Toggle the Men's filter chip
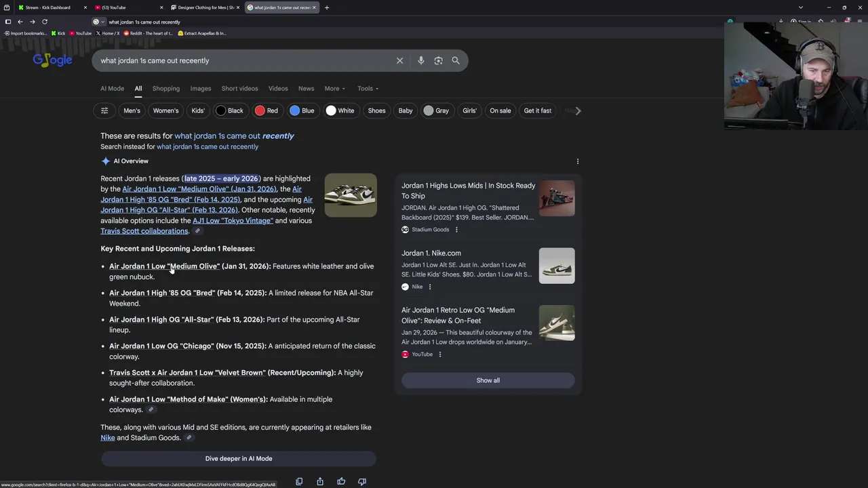 pos(132,110)
